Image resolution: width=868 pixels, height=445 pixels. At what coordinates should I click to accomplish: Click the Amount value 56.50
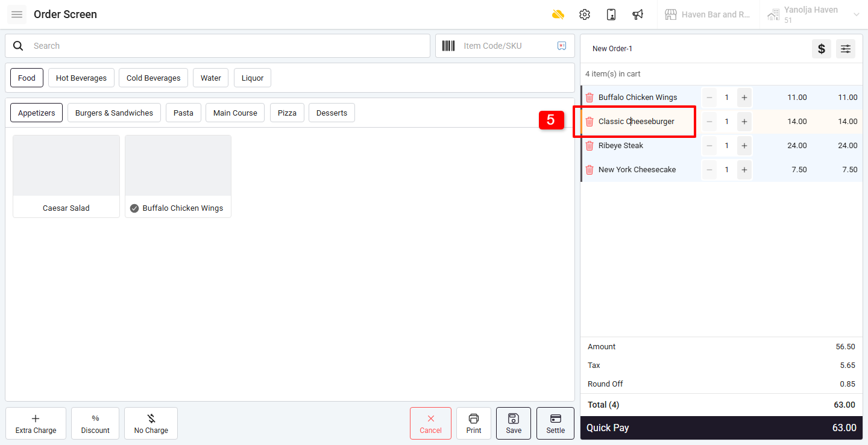click(x=846, y=347)
